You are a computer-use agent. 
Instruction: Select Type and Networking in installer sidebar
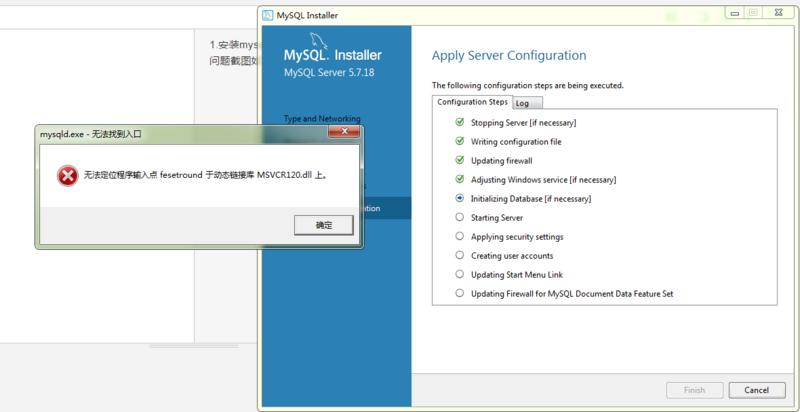[x=322, y=119]
